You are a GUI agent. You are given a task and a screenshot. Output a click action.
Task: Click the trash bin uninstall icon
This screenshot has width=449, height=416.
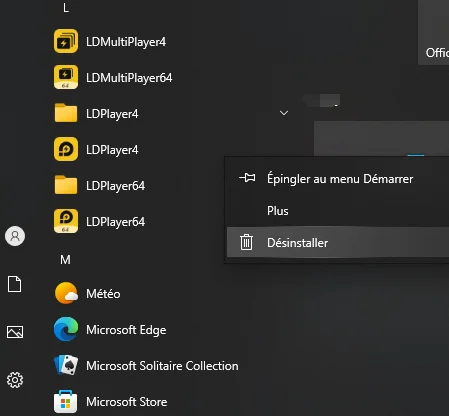click(x=246, y=242)
